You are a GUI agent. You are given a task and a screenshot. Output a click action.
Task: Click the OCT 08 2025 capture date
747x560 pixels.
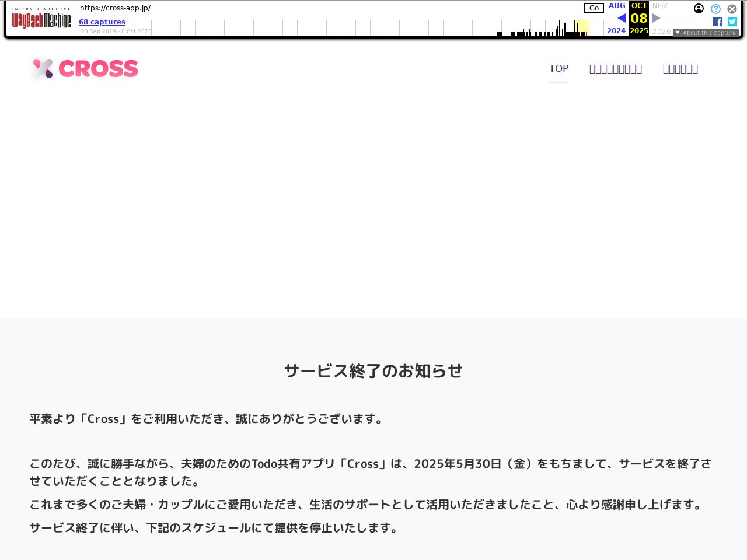point(639,18)
